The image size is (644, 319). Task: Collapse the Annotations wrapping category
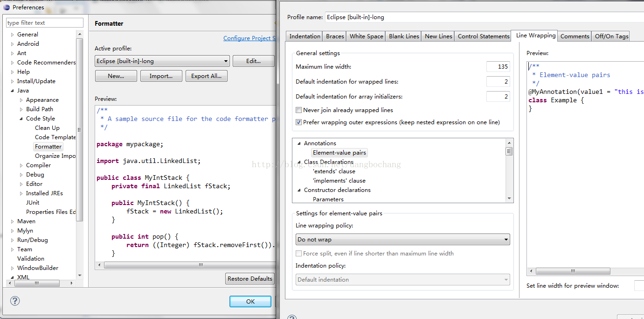click(299, 143)
